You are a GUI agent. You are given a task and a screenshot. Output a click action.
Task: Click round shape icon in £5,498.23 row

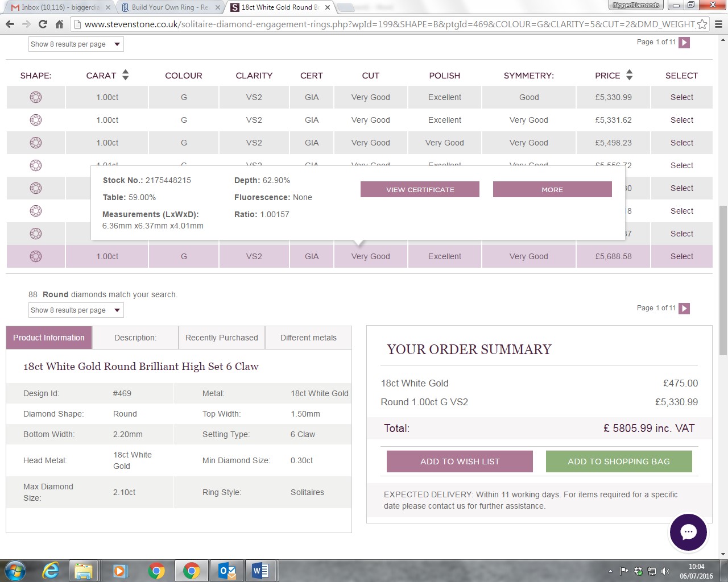(x=36, y=143)
